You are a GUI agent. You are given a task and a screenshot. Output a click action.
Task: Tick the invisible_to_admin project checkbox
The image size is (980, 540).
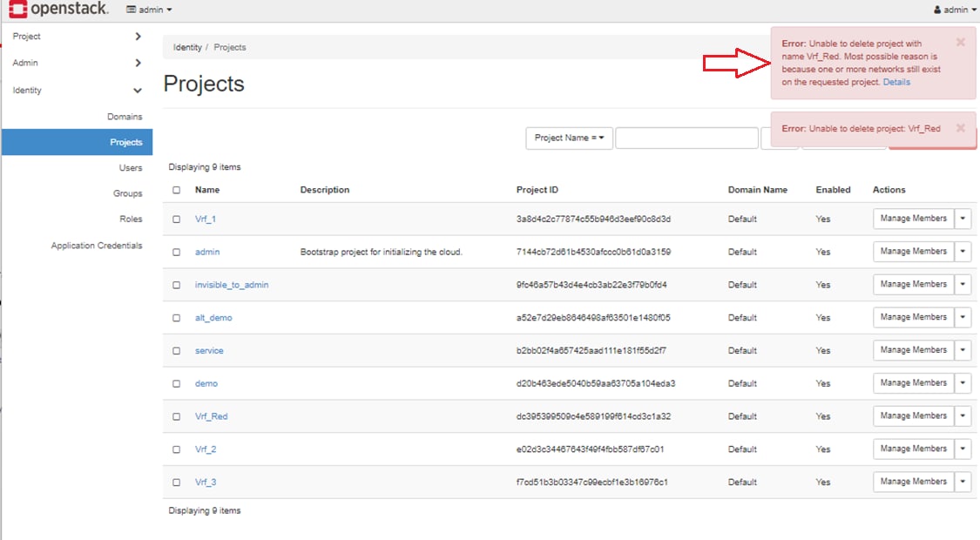176,285
